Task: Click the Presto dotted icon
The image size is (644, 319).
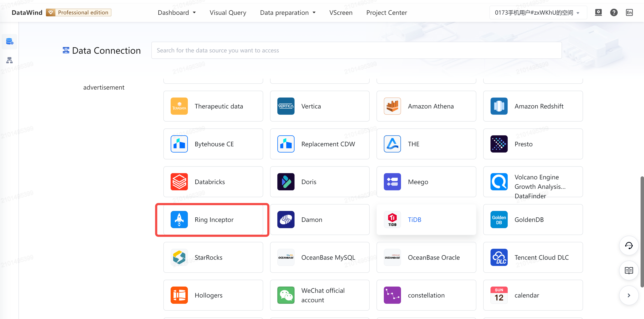Action: click(499, 144)
